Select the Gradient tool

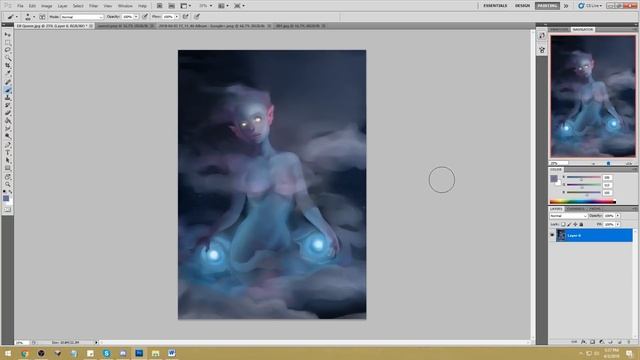(x=8, y=121)
